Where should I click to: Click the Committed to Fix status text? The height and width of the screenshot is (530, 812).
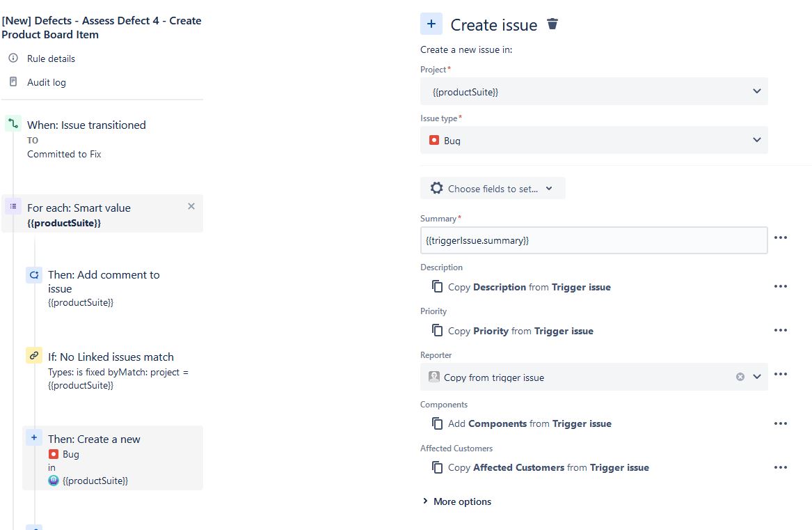[64, 154]
